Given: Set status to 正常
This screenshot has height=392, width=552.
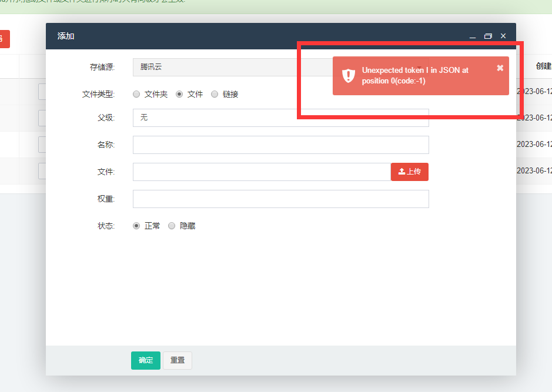Looking at the screenshot, I should click(x=136, y=226).
